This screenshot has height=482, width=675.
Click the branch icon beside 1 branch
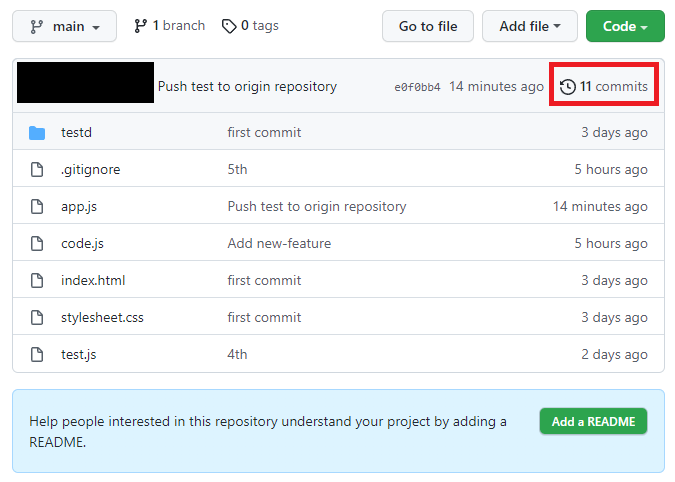140,26
